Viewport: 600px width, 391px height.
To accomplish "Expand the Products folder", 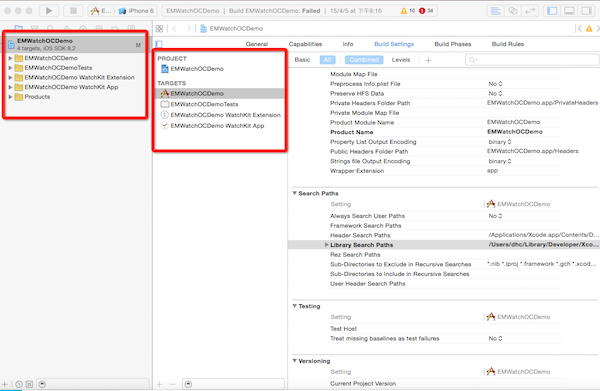I will pyautogui.click(x=10, y=97).
